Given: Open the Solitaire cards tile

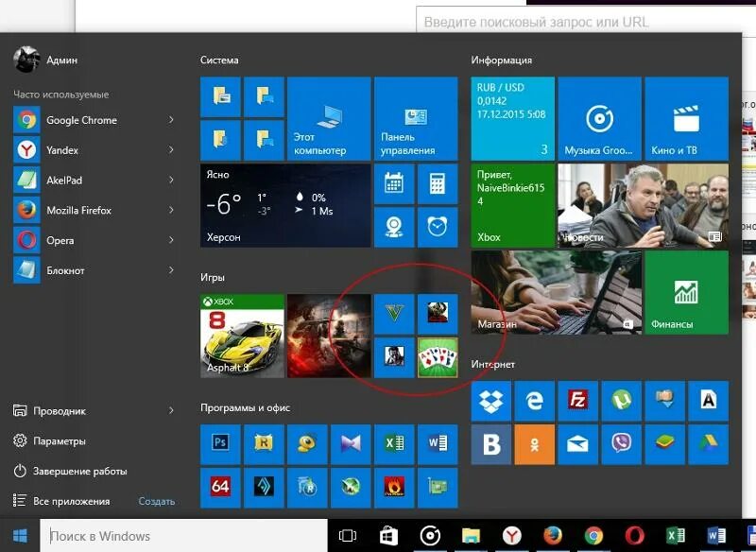Looking at the screenshot, I should (438, 357).
